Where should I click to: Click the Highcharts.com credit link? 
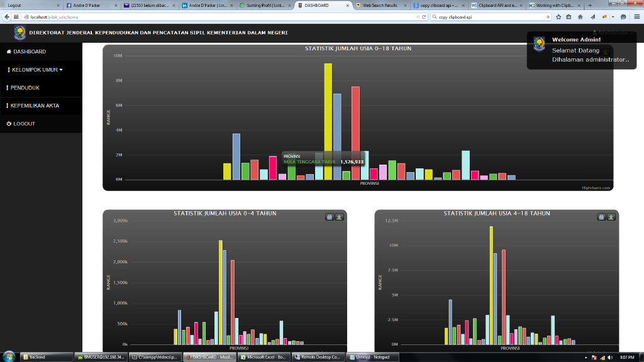click(x=596, y=187)
